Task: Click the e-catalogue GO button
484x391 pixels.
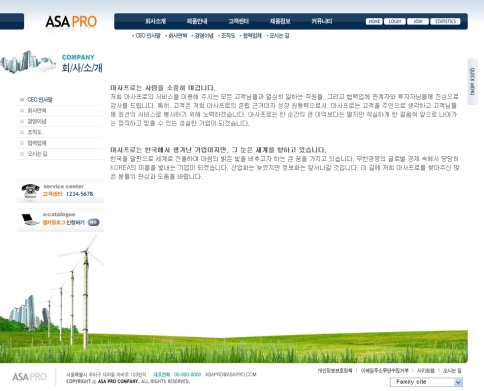Action: pos(94,222)
